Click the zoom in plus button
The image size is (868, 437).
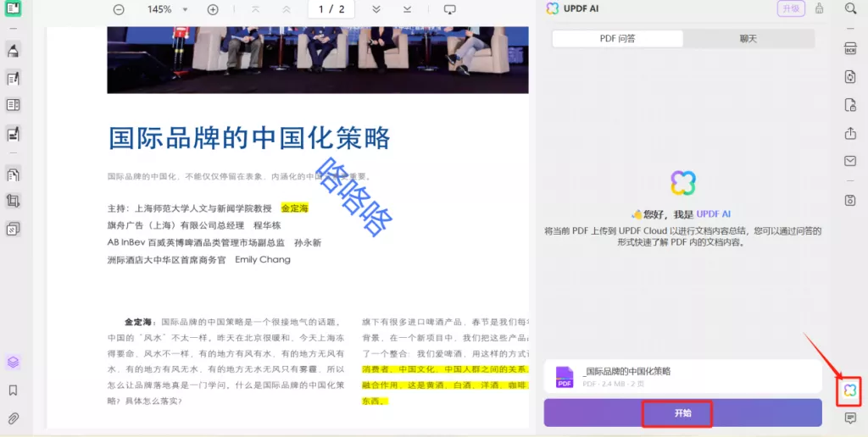(x=213, y=9)
